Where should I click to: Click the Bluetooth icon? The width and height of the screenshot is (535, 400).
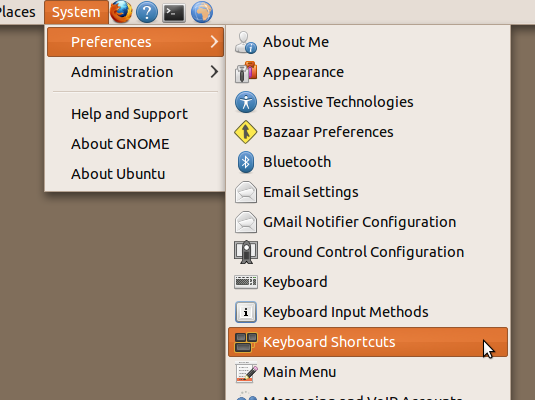click(x=246, y=162)
